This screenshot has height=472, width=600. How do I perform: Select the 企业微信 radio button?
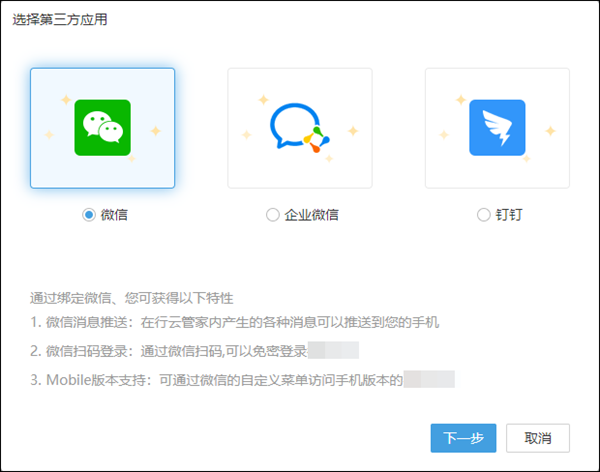[272, 215]
